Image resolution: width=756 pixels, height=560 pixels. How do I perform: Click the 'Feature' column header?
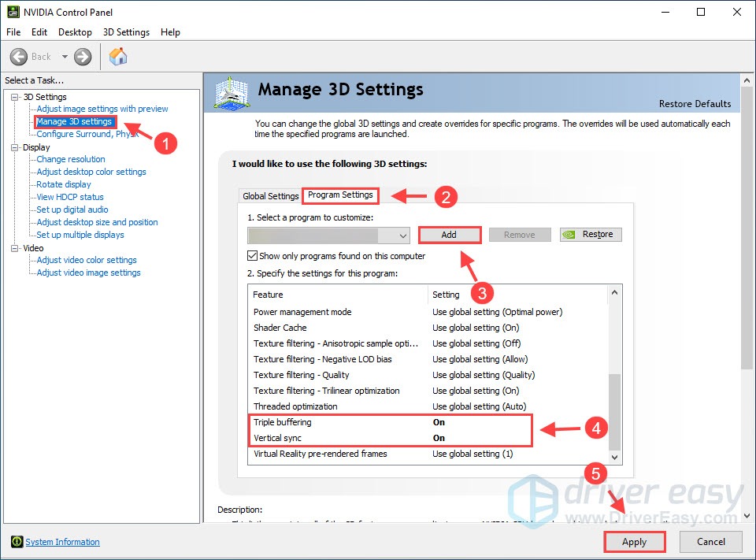(338, 295)
